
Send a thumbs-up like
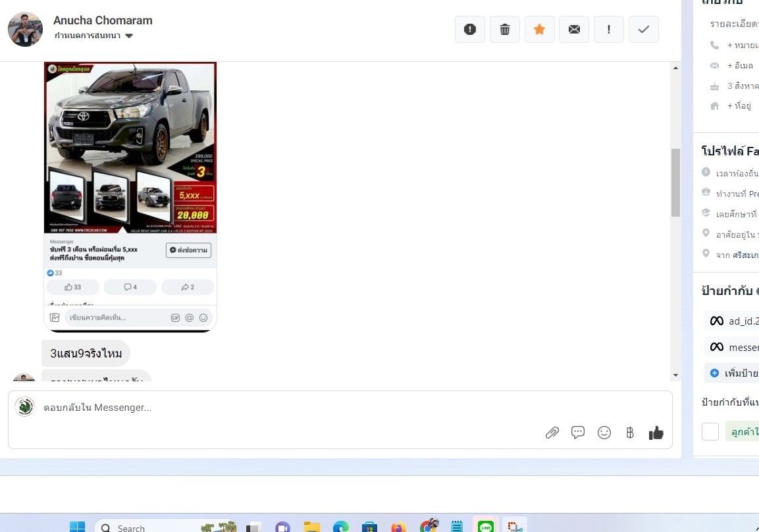[656, 433]
